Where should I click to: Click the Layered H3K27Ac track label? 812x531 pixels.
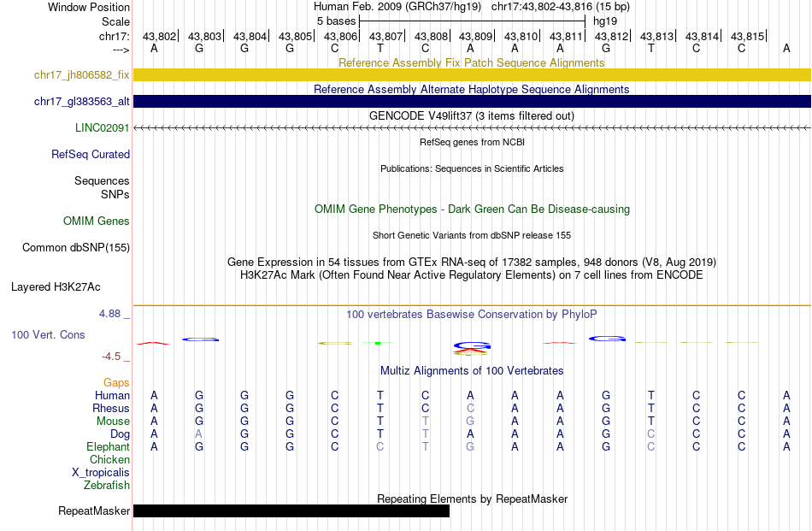click(56, 287)
